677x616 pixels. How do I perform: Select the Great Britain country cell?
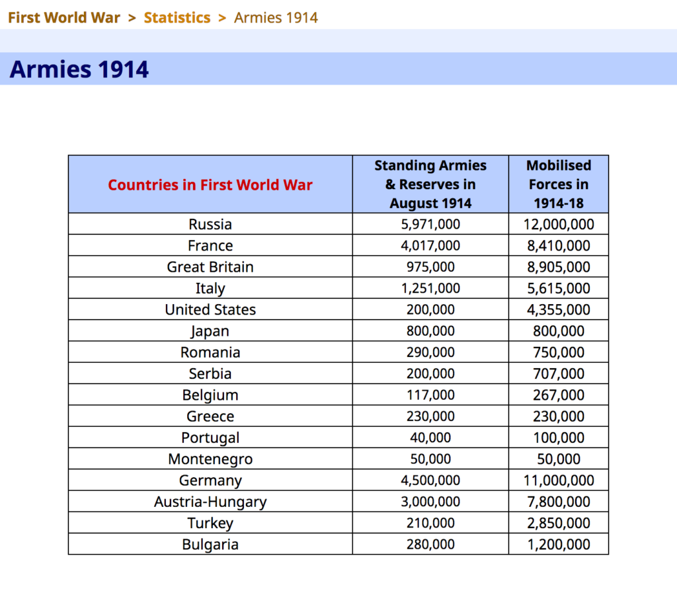tap(210, 267)
